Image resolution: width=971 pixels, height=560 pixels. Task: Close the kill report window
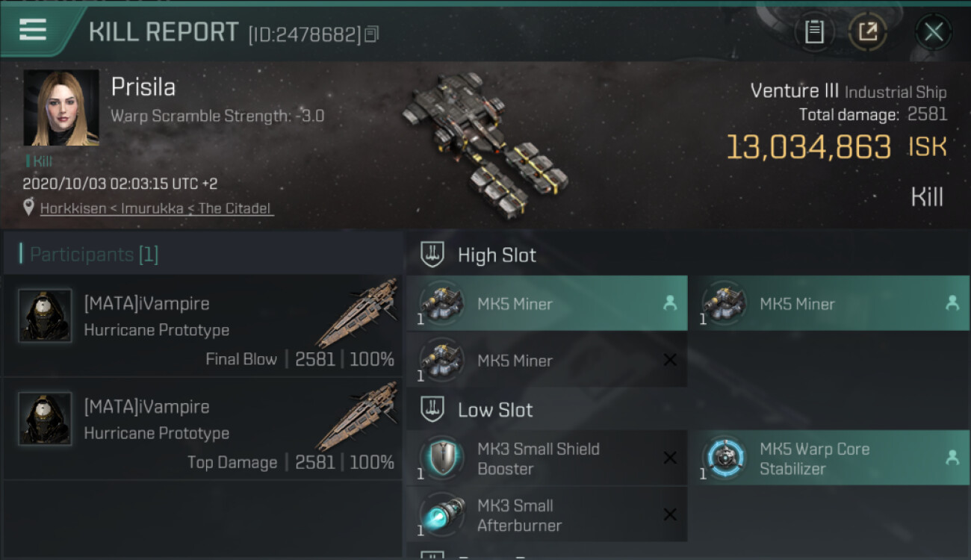pyautogui.click(x=933, y=32)
